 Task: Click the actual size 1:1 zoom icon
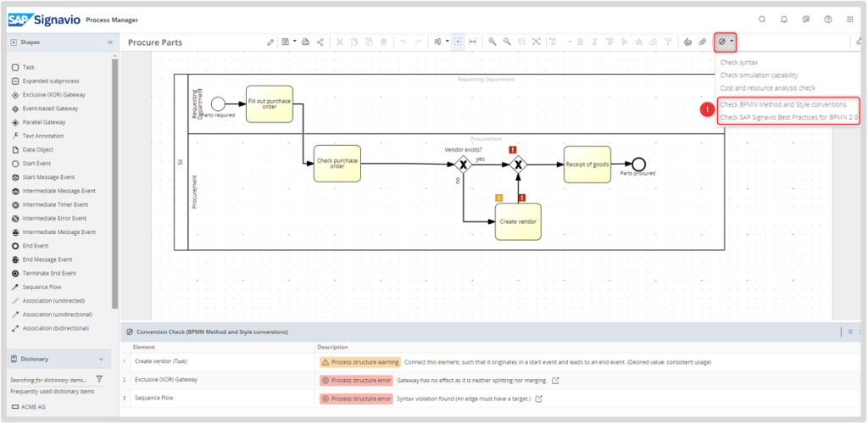[521, 42]
